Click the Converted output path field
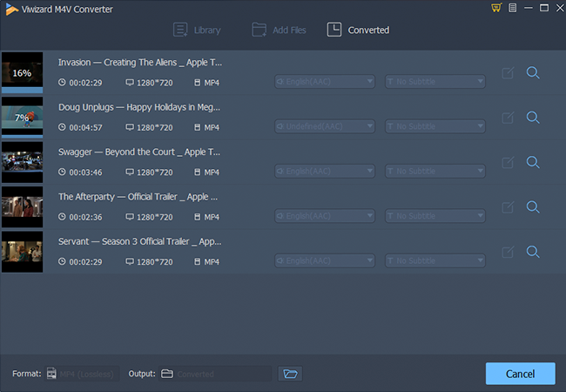 coord(223,374)
